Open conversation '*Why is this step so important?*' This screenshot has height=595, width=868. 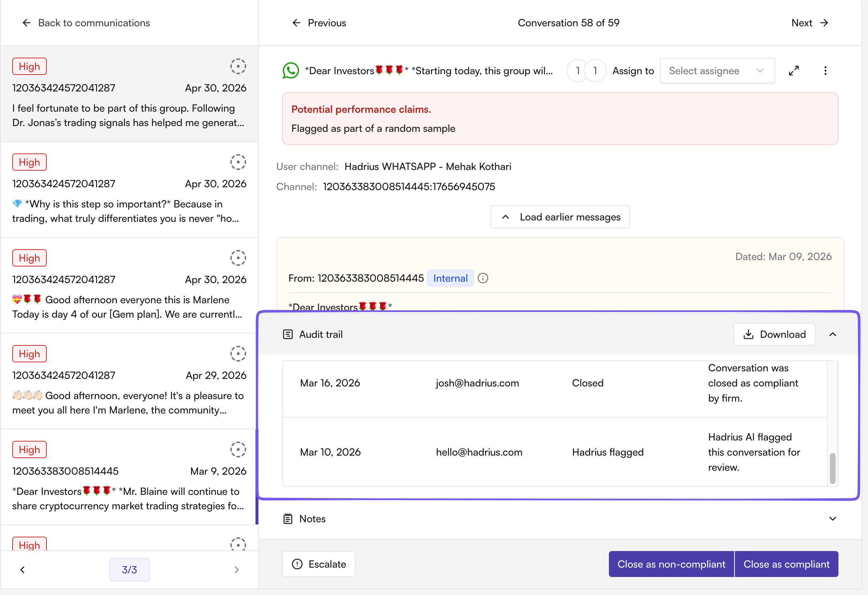[x=129, y=189]
